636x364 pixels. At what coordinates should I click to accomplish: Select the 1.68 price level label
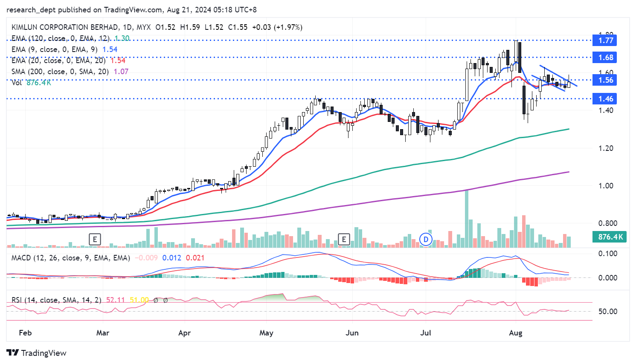tap(605, 57)
